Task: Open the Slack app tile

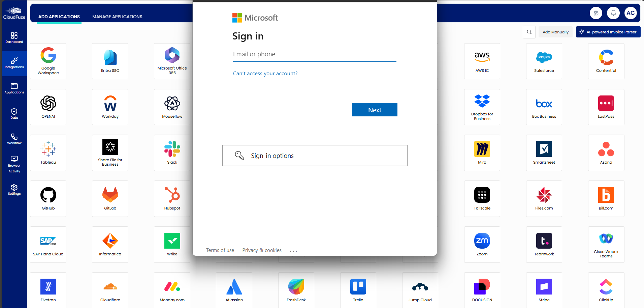Action: tap(172, 152)
